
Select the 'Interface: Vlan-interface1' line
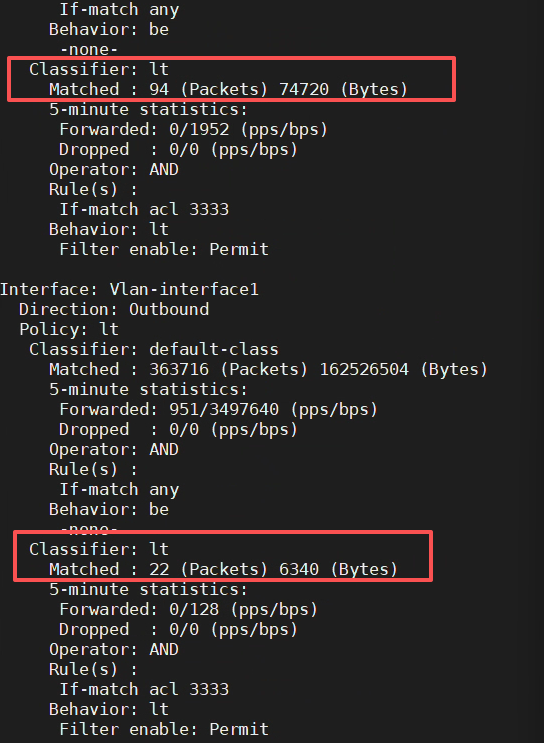(x=129, y=290)
